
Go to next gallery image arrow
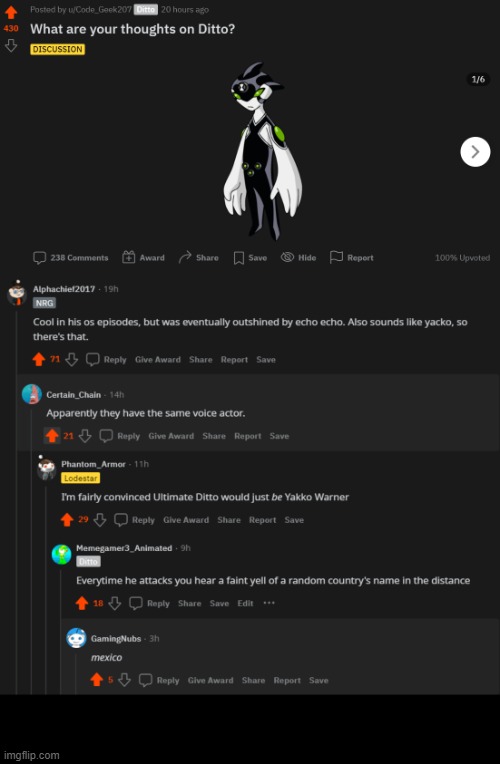475,152
